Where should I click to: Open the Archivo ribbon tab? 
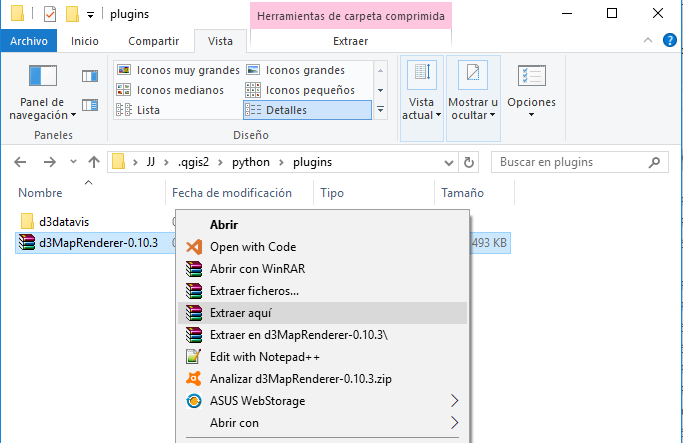29,41
